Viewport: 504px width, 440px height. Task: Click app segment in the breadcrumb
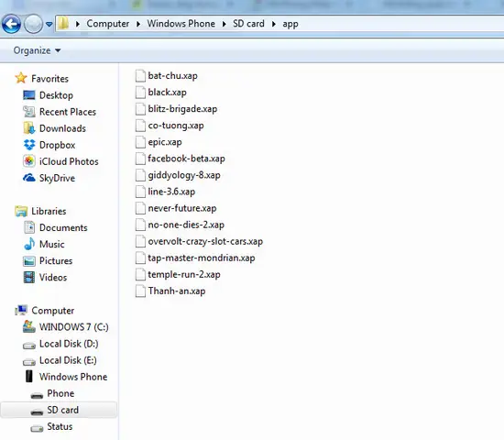pyautogui.click(x=290, y=24)
